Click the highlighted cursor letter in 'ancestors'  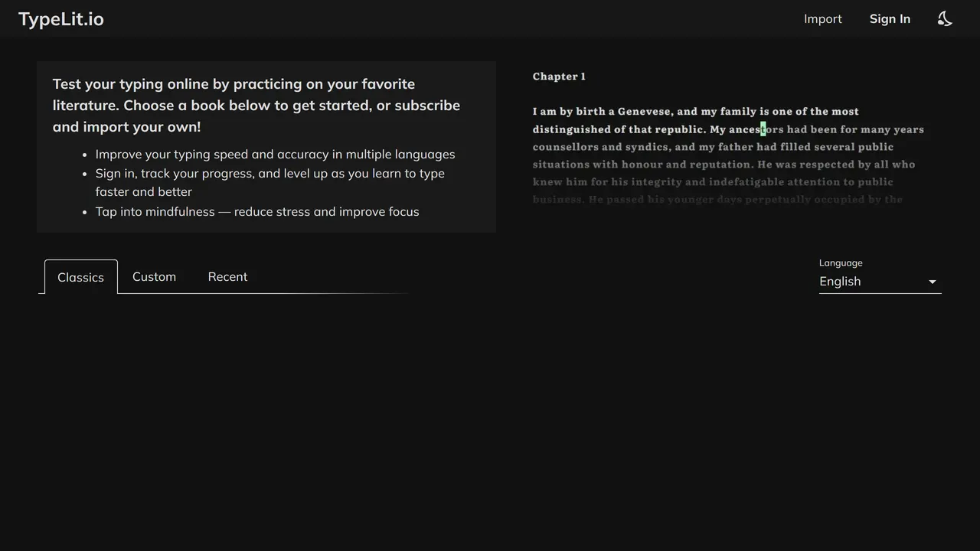[763, 129]
